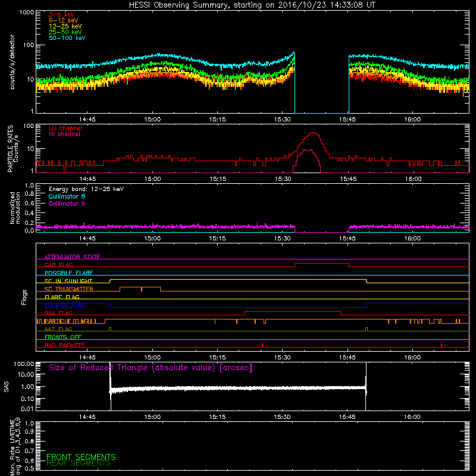Viewport: 476px width, 476px height.
Task: Click the BAD PACKETS flag label
Action: [65, 345]
